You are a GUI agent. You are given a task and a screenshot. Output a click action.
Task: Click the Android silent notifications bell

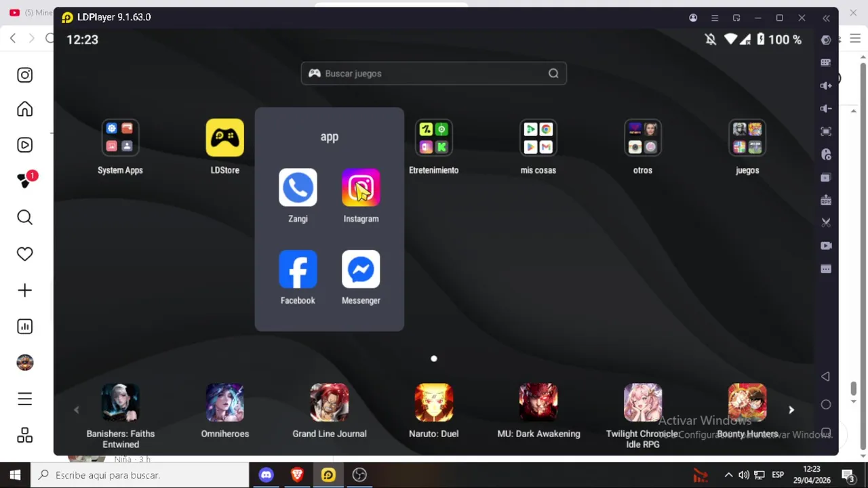click(711, 39)
